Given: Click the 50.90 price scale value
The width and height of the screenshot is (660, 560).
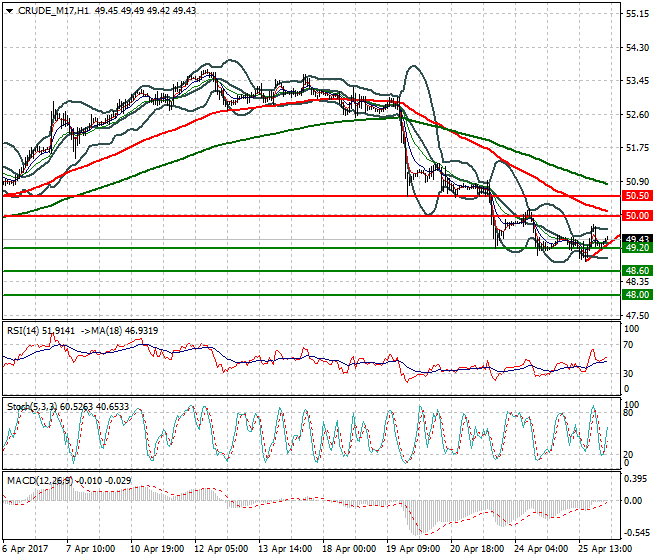Looking at the screenshot, I should coord(637,181).
